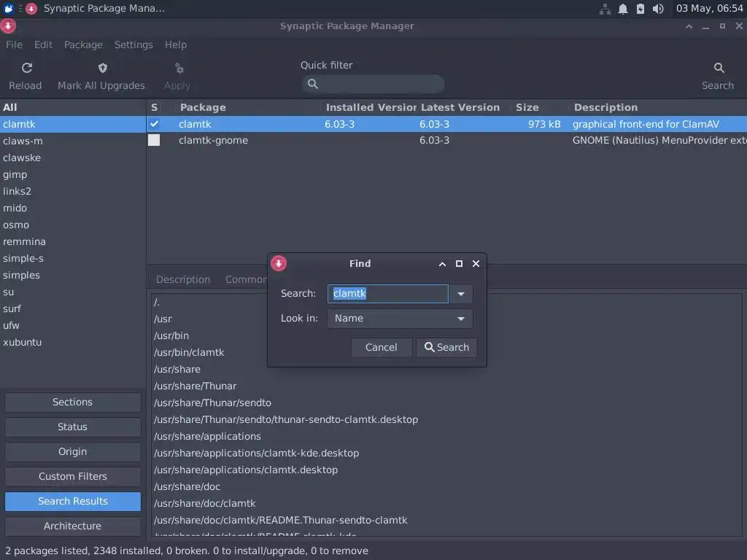Open the Xfce applications menu icon
The image size is (747, 560).
[x=8, y=8]
